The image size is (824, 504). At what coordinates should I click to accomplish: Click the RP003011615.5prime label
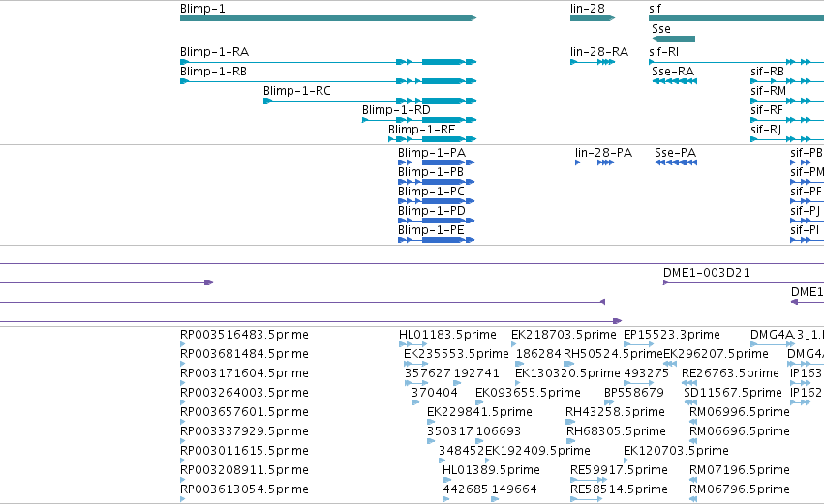tap(244, 452)
